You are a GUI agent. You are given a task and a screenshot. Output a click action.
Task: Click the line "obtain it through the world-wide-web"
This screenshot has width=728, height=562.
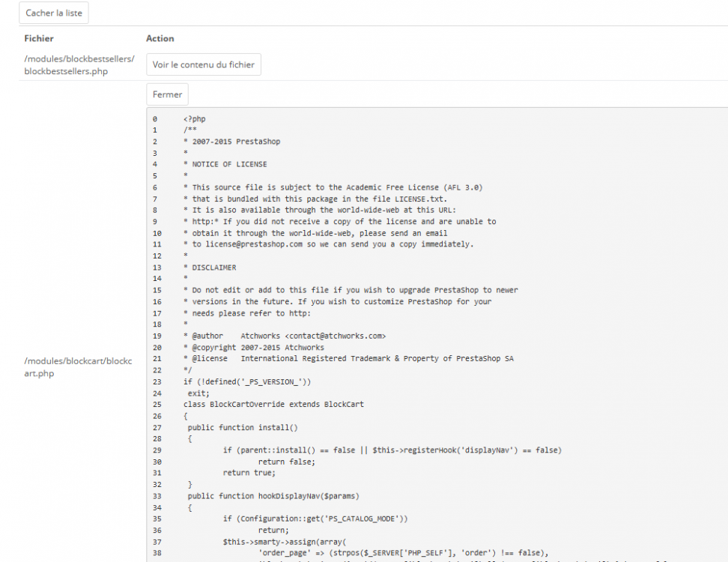[x=316, y=233]
